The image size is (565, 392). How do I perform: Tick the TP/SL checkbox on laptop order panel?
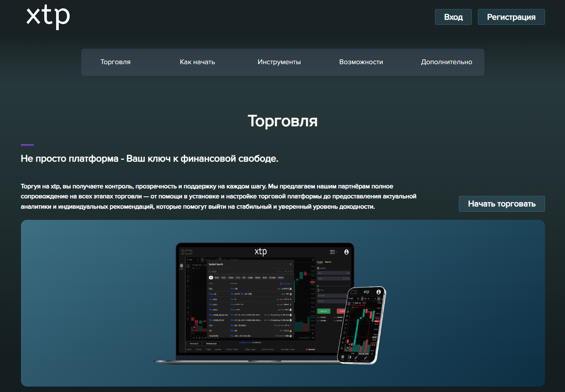click(318, 290)
